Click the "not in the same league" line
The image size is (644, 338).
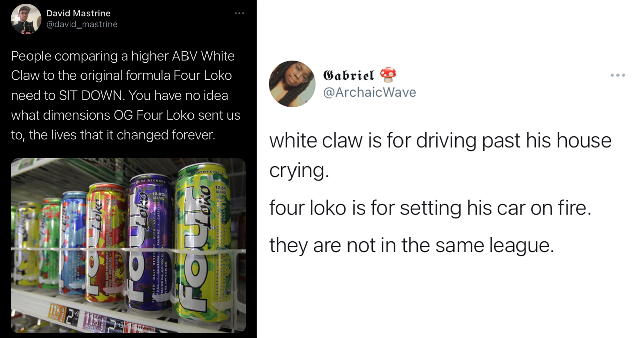click(x=412, y=245)
